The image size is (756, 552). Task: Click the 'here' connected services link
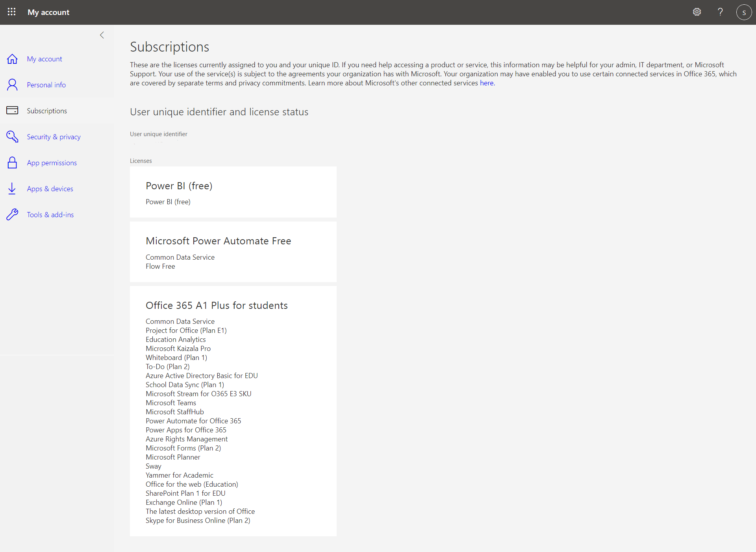pyautogui.click(x=486, y=83)
